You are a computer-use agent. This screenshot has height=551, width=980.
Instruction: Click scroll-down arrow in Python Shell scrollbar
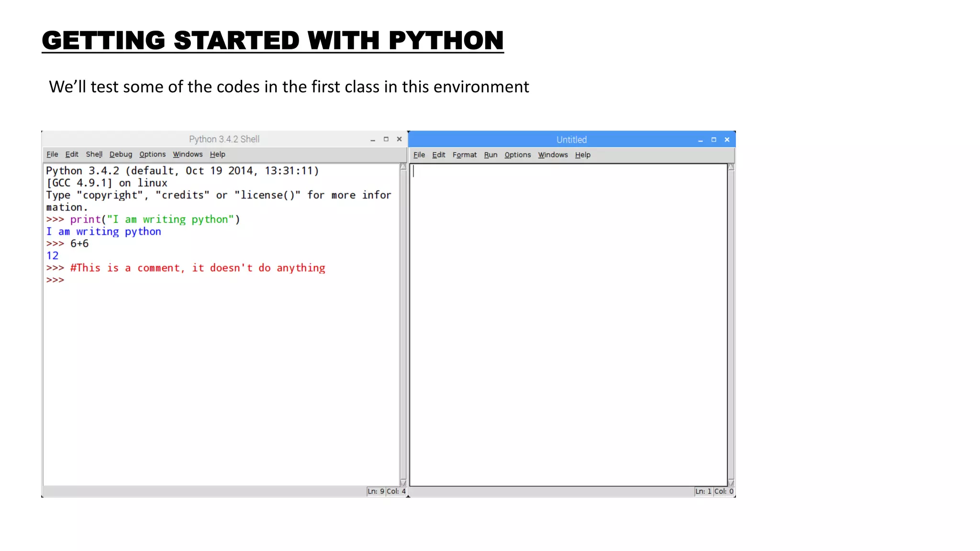(403, 482)
